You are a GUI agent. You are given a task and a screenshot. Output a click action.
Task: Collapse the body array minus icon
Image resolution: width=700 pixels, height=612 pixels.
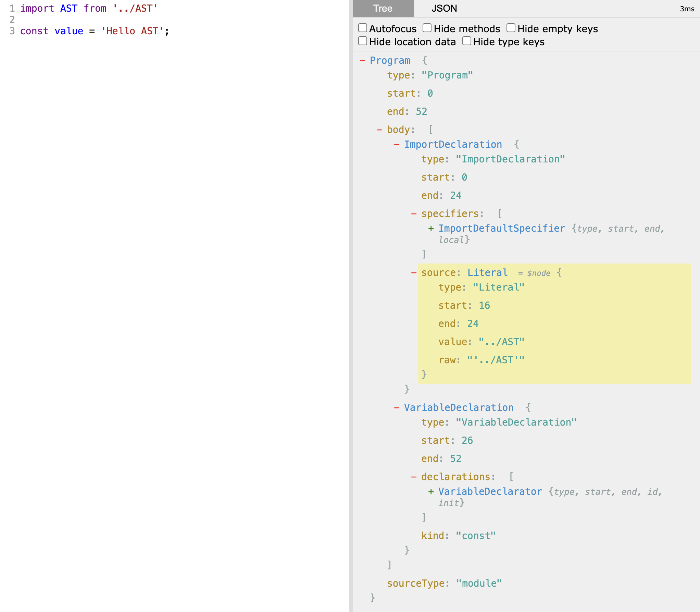click(379, 130)
